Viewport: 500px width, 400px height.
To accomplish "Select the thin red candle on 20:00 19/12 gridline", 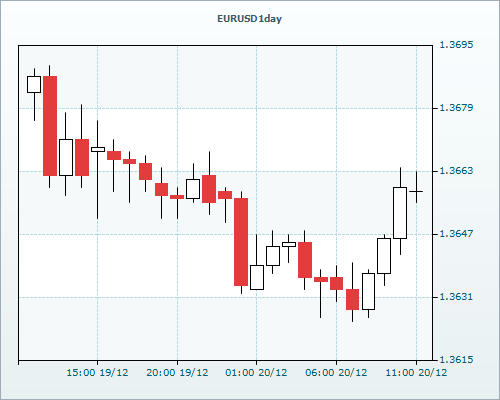I will coord(177,197).
